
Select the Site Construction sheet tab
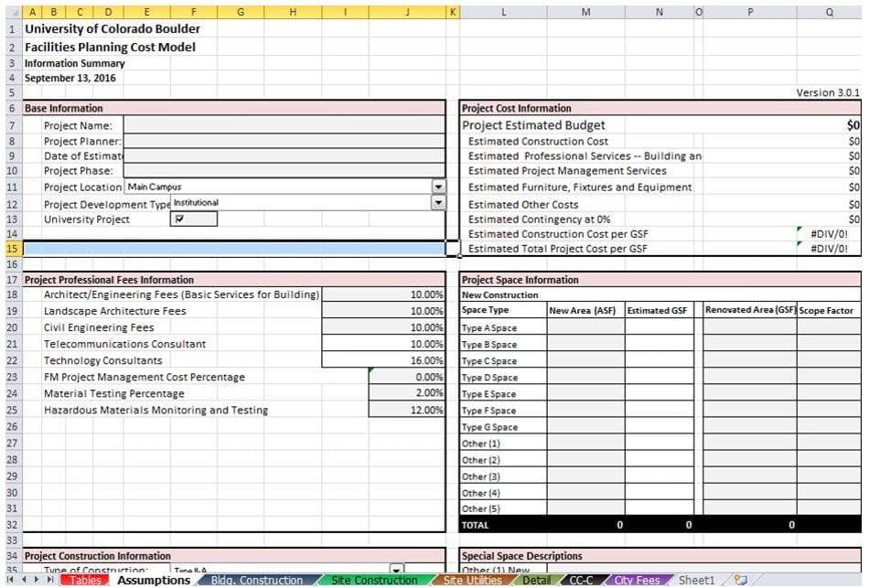tap(373, 581)
